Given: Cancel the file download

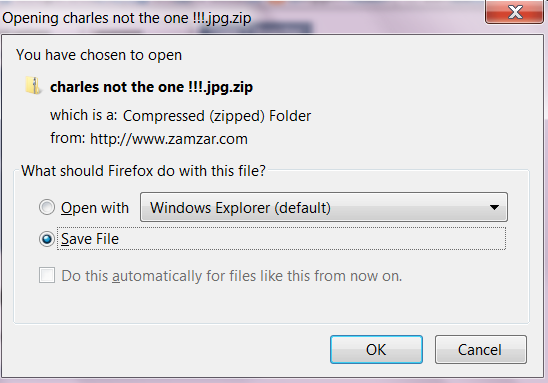Looking at the screenshot, I should (481, 349).
